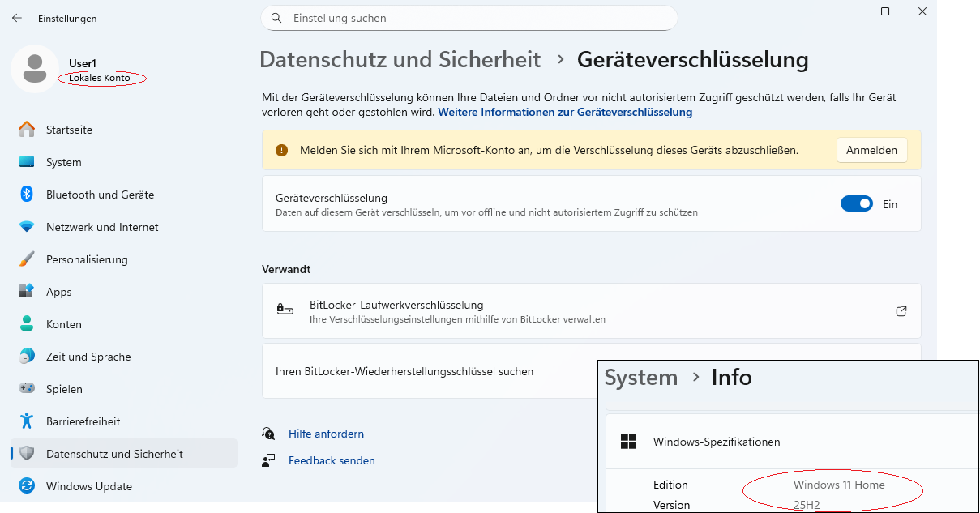980x513 pixels.
Task: Click the Barrierefreiheit accessibility icon
Action: [27, 421]
